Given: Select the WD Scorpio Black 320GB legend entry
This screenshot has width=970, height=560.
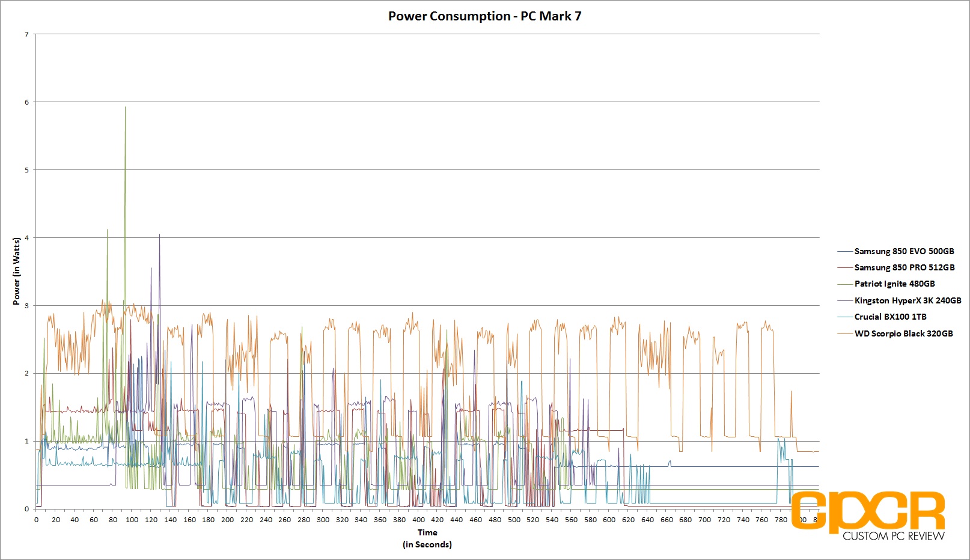Looking at the screenshot, I should pyautogui.click(x=895, y=333).
